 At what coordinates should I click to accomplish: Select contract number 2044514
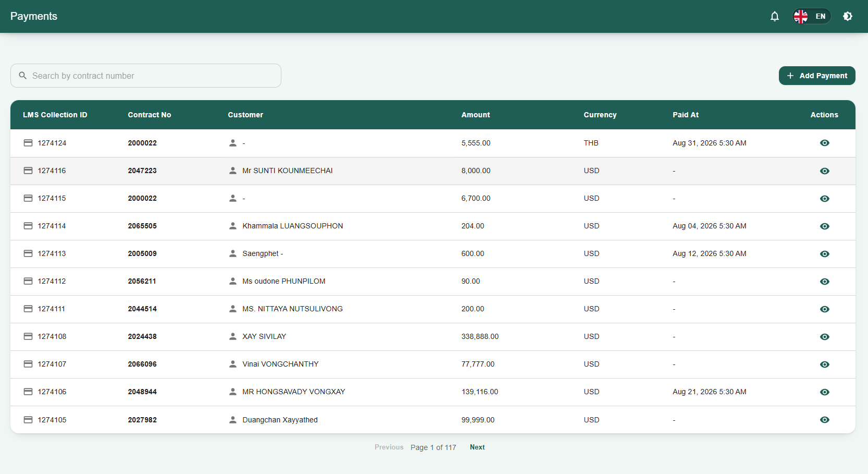[x=142, y=309]
